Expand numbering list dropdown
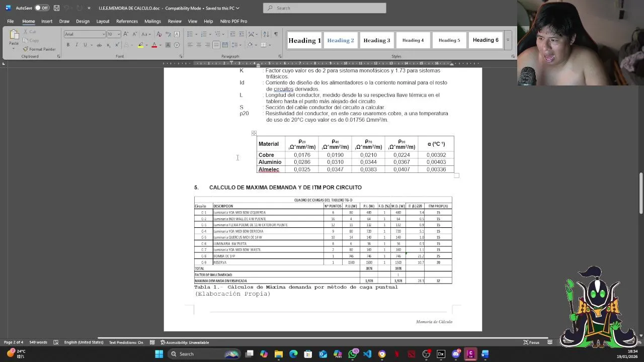Screen dimensions: 644x362 [210, 34]
